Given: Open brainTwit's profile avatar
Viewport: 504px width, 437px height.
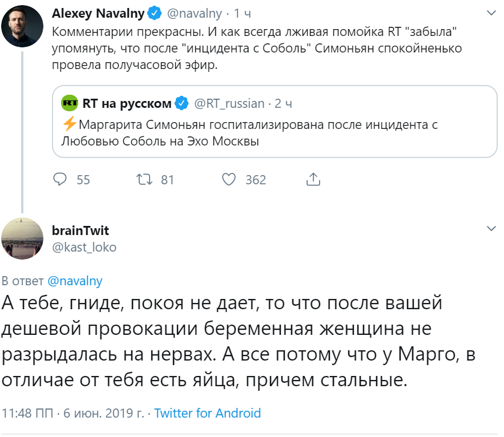Looking at the screenshot, I should click(23, 238).
